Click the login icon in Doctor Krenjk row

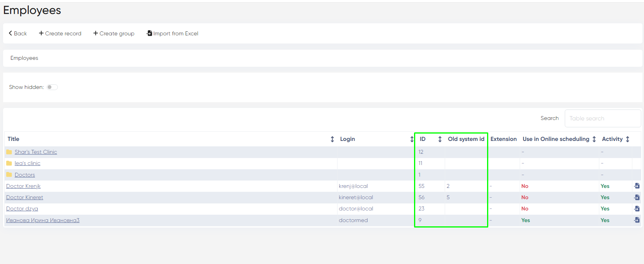coord(637,186)
